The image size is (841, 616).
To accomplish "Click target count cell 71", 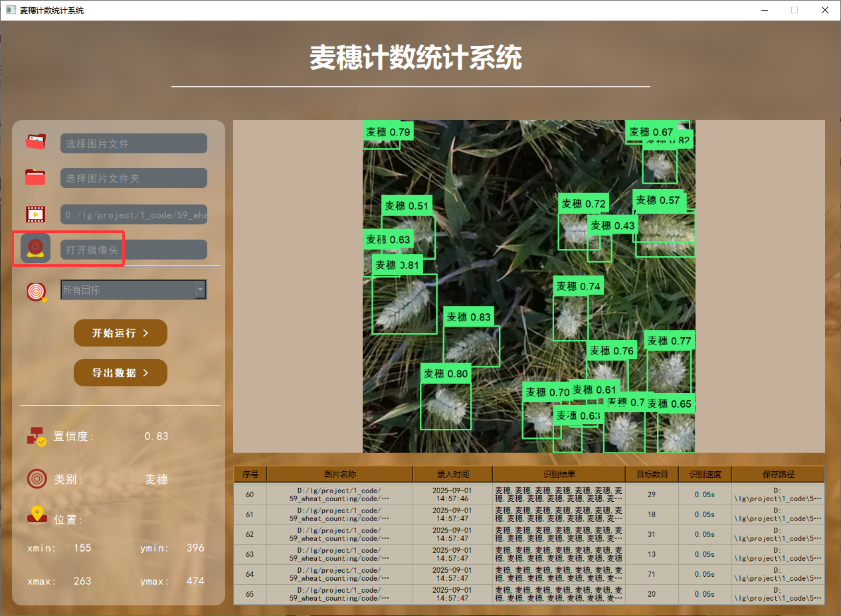I will click(652, 574).
